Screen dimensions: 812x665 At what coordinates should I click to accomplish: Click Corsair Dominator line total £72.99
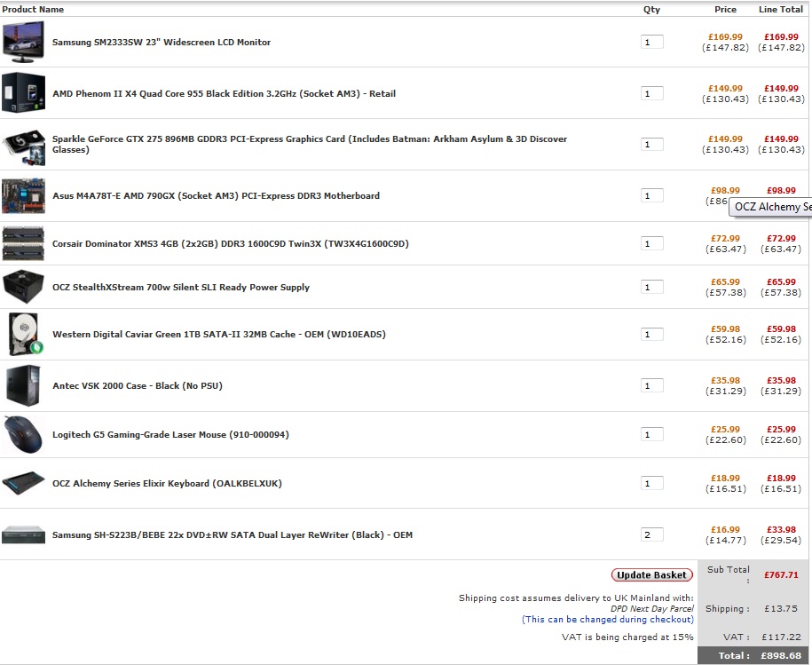pos(781,238)
